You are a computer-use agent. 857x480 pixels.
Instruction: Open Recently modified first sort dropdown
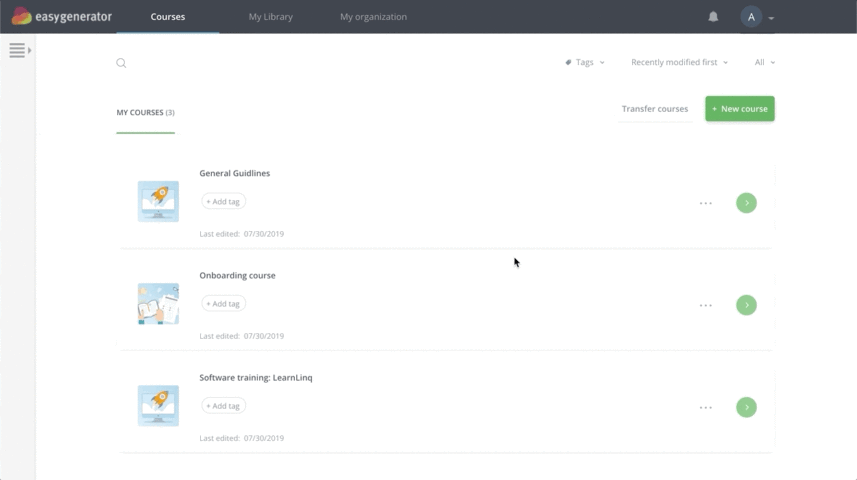click(x=679, y=62)
